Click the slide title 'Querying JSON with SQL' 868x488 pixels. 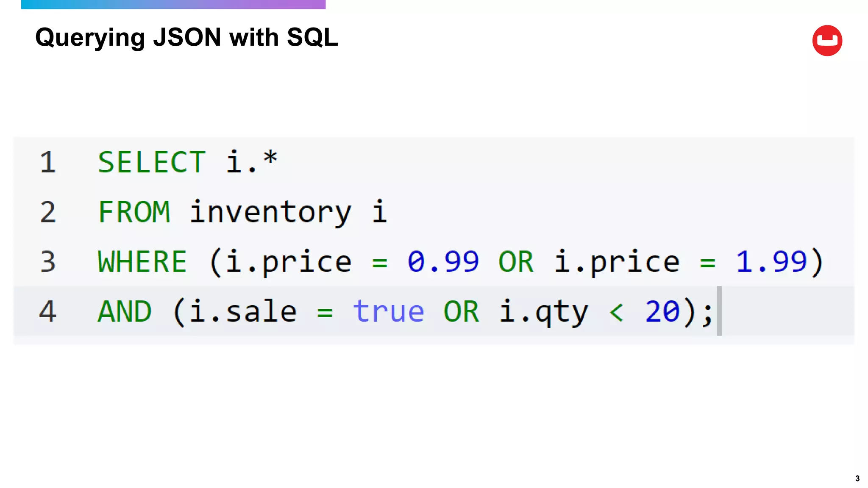186,38
